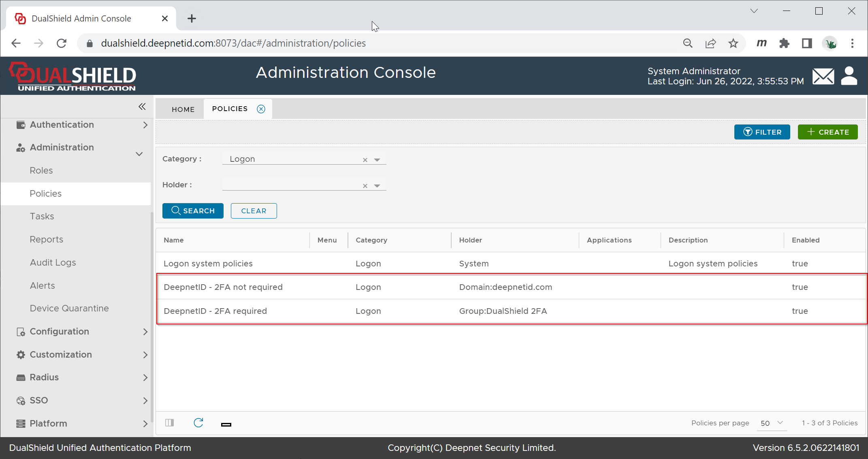Click the blue SEARCH button
Image resolution: width=868 pixels, height=459 pixels.
[193, 211]
